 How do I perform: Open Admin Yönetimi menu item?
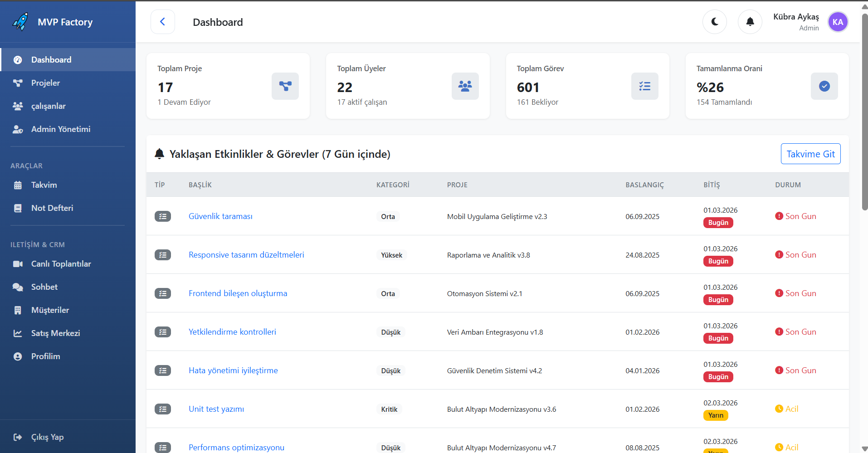tap(68, 129)
